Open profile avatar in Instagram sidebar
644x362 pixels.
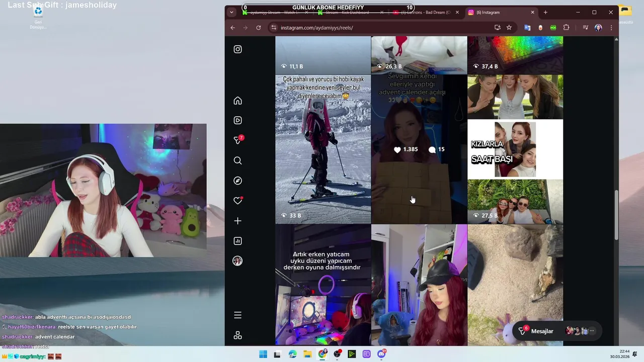[x=237, y=261]
